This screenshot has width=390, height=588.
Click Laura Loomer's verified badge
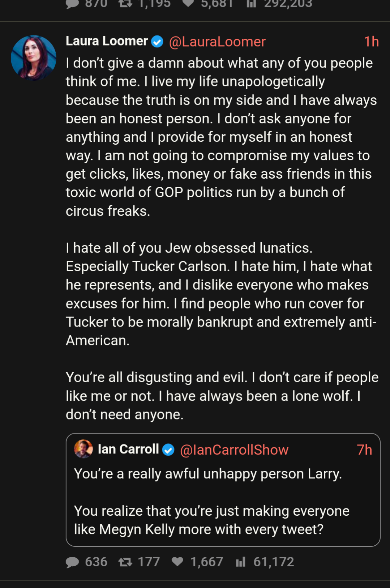point(157,42)
